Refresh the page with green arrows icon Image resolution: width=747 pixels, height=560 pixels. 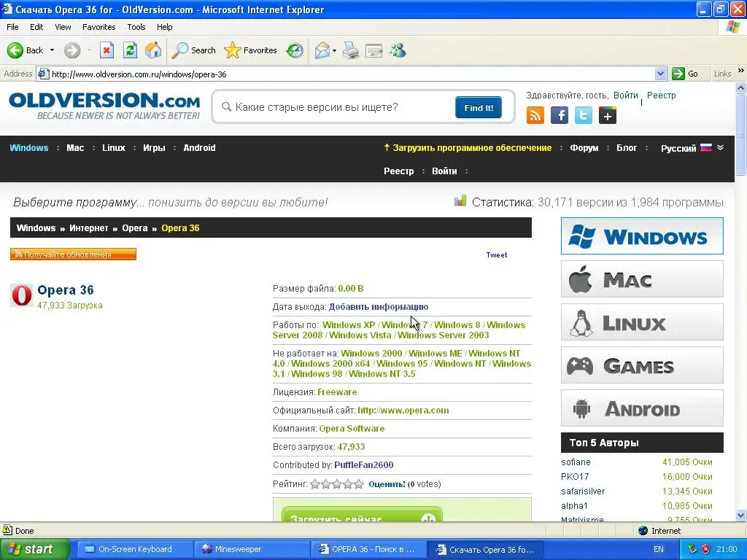pos(130,50)
